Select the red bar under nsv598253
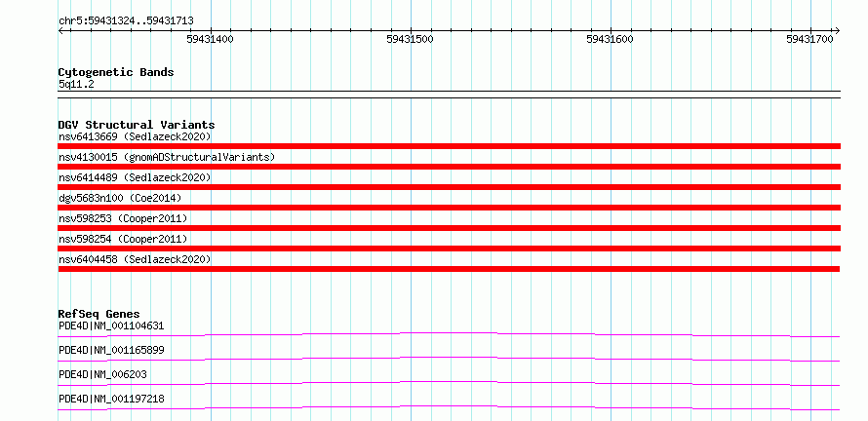Viewport: 868px width, 421px height. (449, 228)
